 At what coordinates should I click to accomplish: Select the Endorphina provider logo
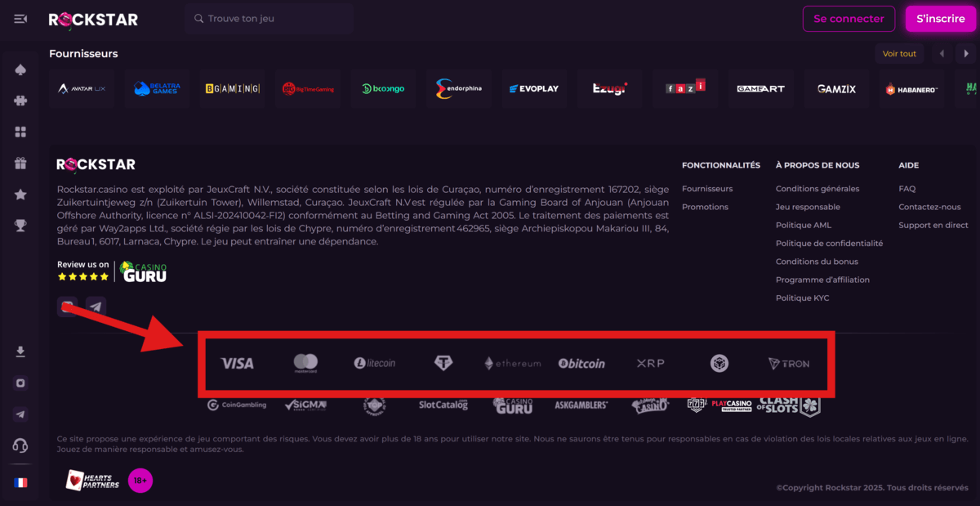(459, 88)
